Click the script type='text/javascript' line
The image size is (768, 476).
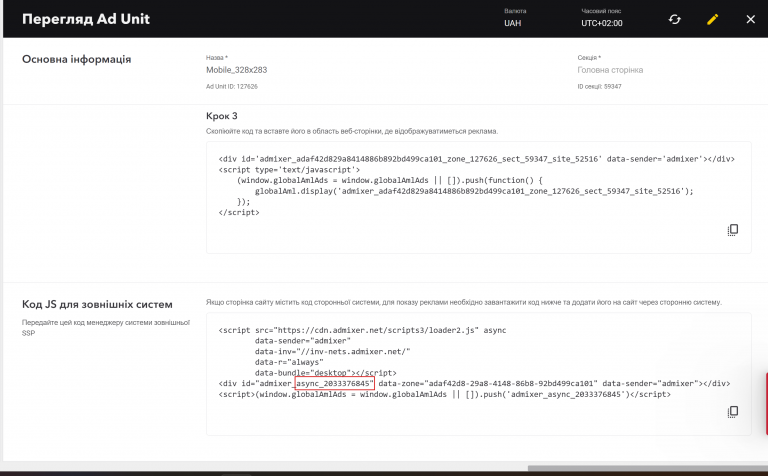click(x=289, y=170)
